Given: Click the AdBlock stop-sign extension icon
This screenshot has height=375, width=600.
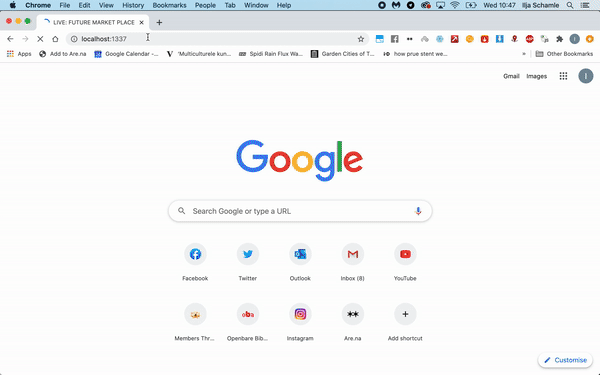Looking at the screenshot, I should [530, 39].
